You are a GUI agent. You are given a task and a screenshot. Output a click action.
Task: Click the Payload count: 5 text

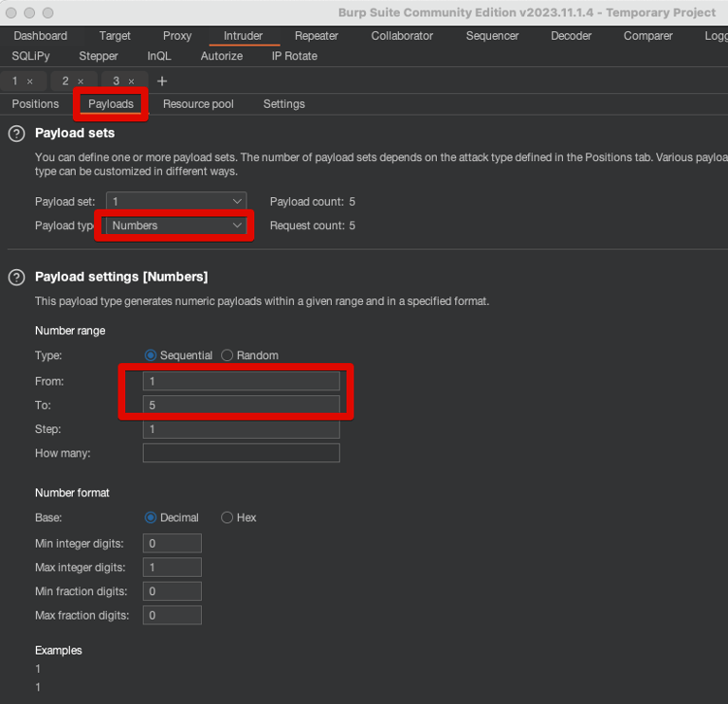[x=313, y=202]
